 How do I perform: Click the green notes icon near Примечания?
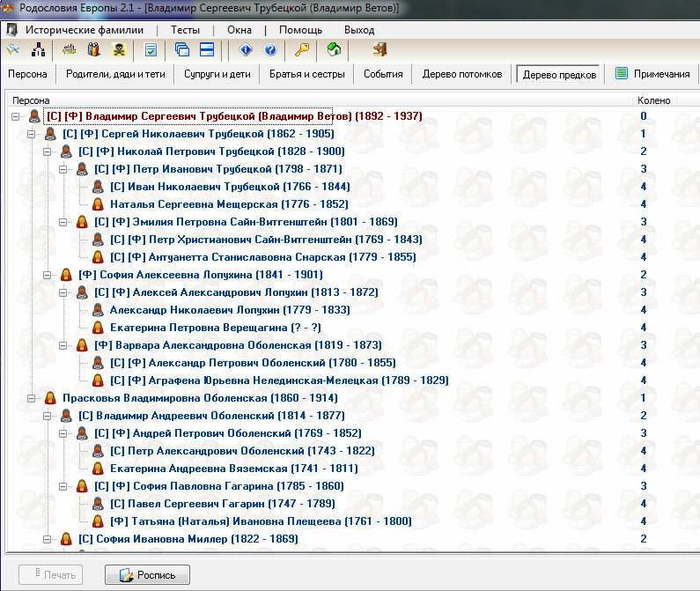[622, 73]
